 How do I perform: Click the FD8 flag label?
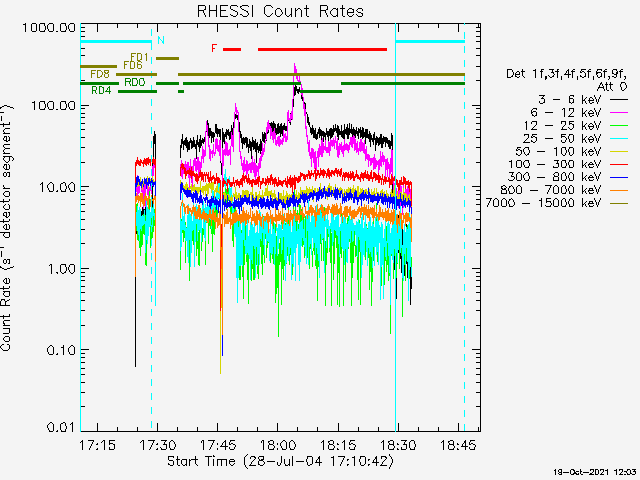(100, 74)
